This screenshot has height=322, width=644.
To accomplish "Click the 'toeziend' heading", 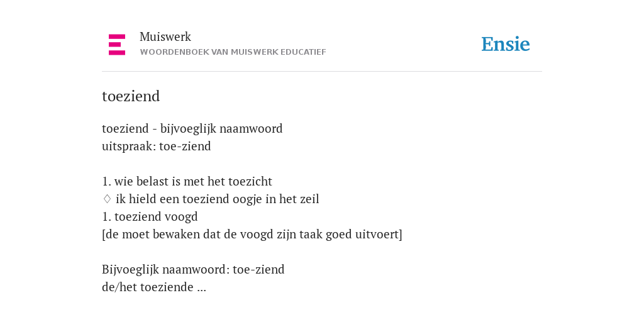I will pos(131,96).
